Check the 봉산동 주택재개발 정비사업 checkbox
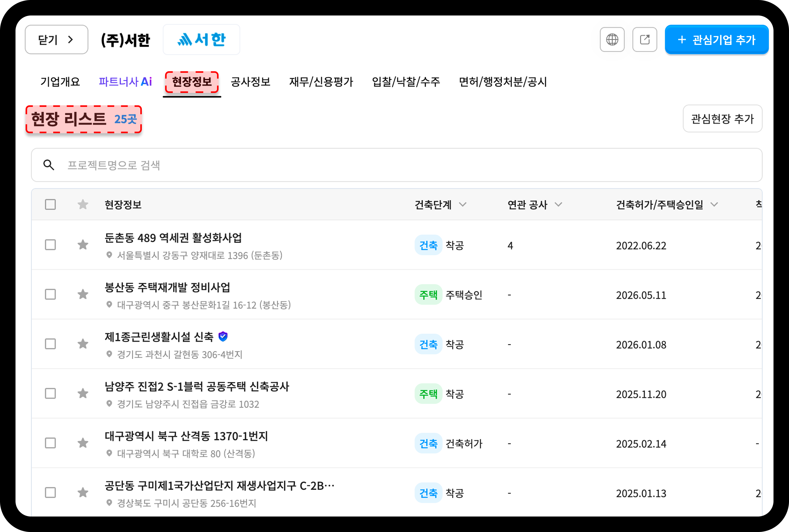This screenshot has height=532, width=789. [x=50, y=294]
